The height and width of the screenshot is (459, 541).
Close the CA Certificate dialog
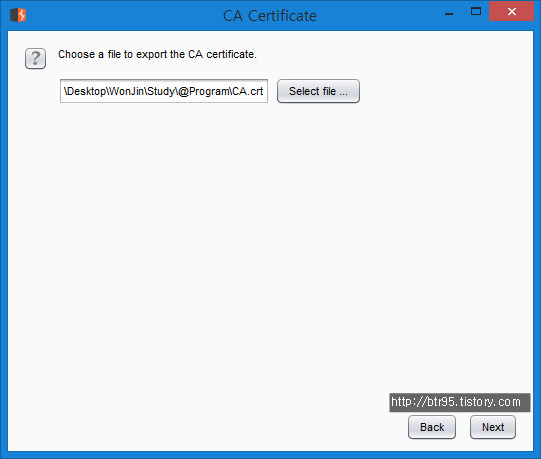[511, 11]
